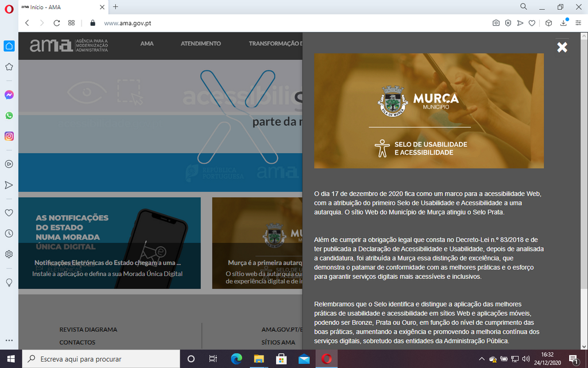Open the notification center icon
The height and width of the screenshot is (368, 588).
(574, 359)
